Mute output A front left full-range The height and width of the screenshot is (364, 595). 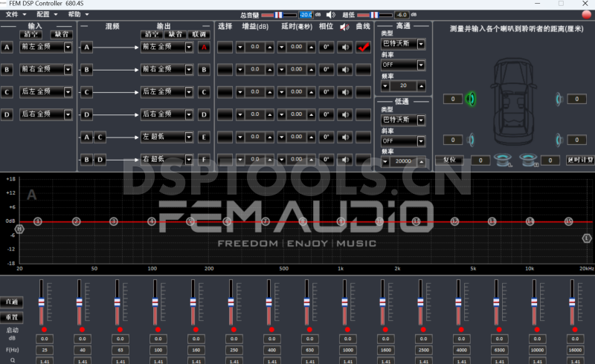click(344, 48)
